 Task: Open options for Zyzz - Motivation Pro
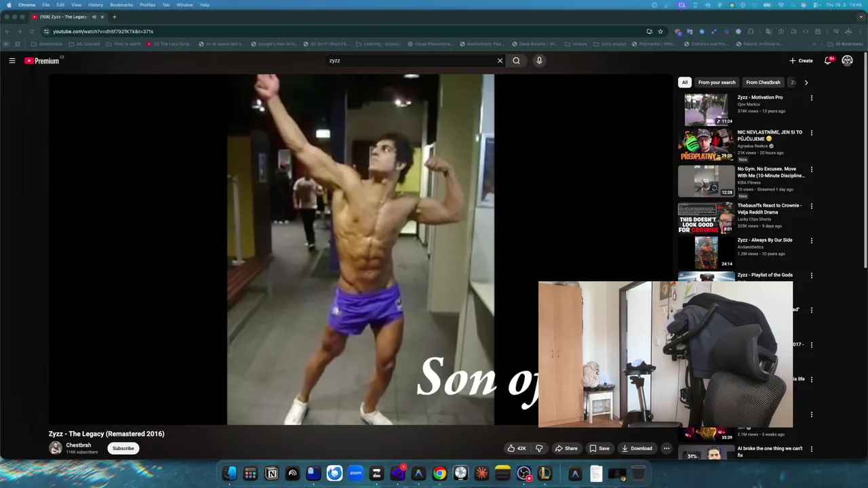point(811,98)
